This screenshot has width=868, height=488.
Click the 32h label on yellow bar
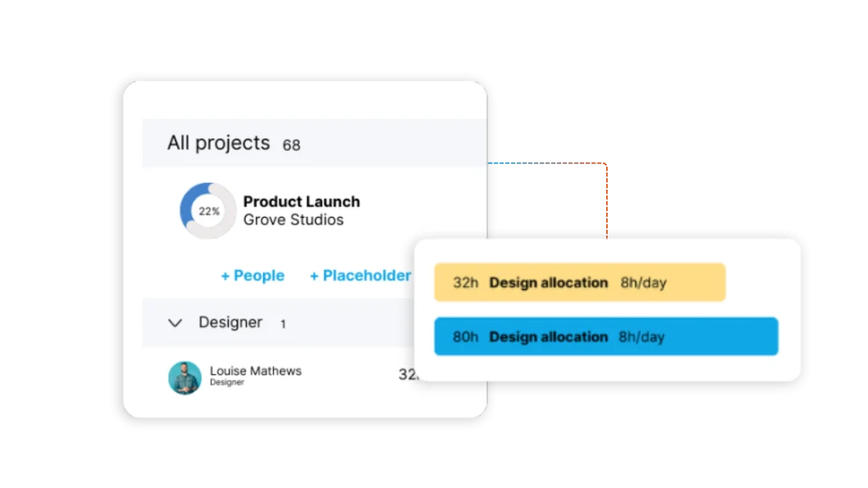[465, 282]
